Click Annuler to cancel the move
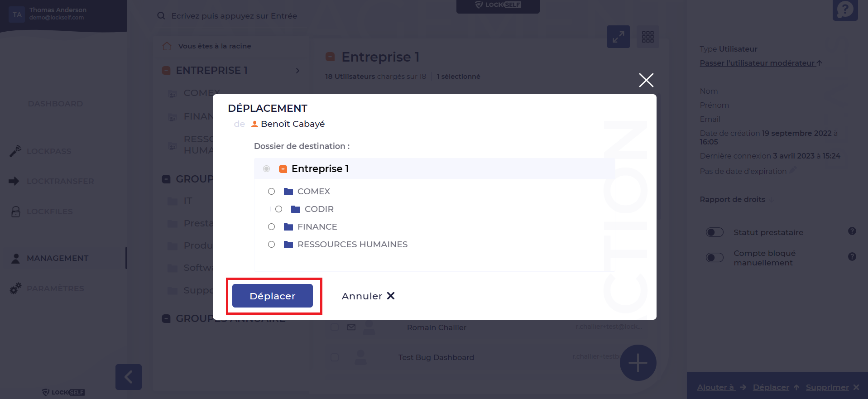The image size is (868, 399). (368, 296)
